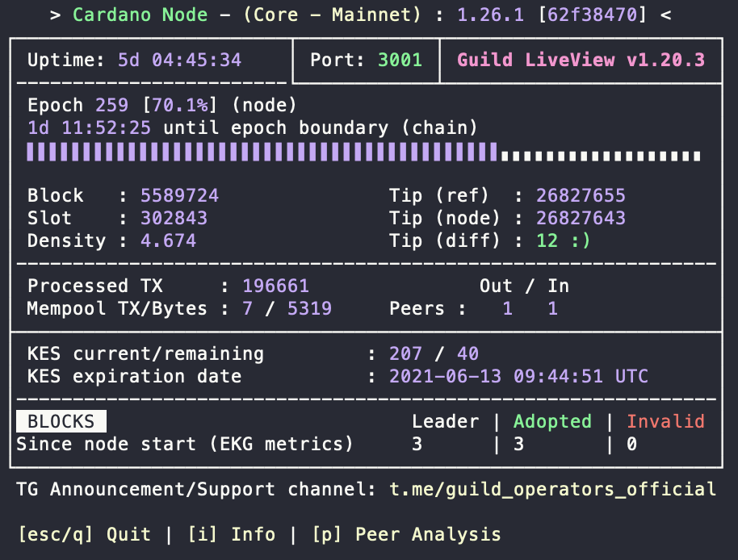The width and height of the screenshot is (738, 560).
Task: Click the Adopted column header
Action: 552,421
